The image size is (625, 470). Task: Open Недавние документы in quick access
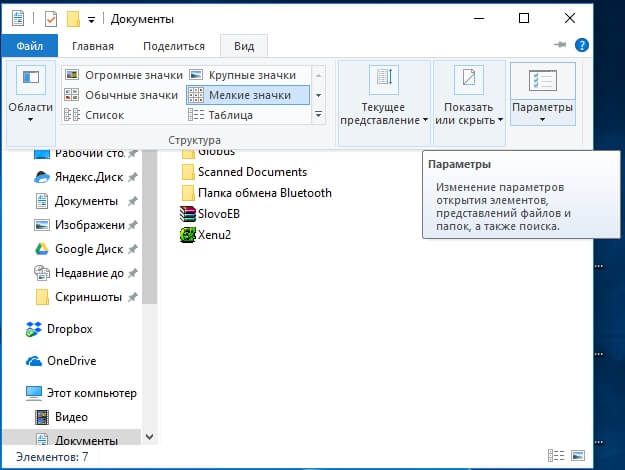click(x=89, y=273)
